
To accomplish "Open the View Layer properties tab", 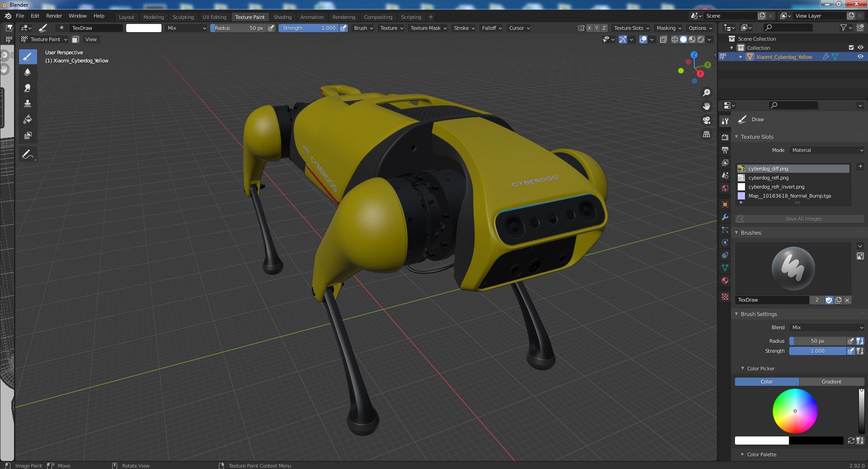I will [725, 162].
